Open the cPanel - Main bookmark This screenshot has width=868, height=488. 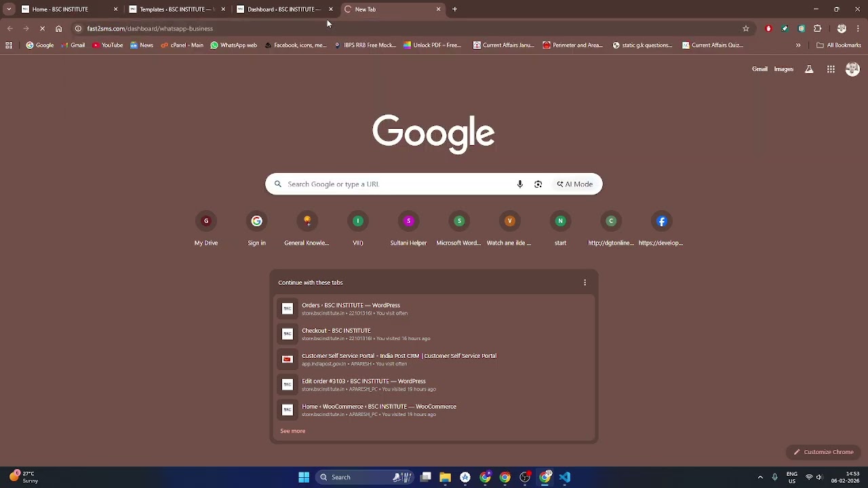point(182,45)
